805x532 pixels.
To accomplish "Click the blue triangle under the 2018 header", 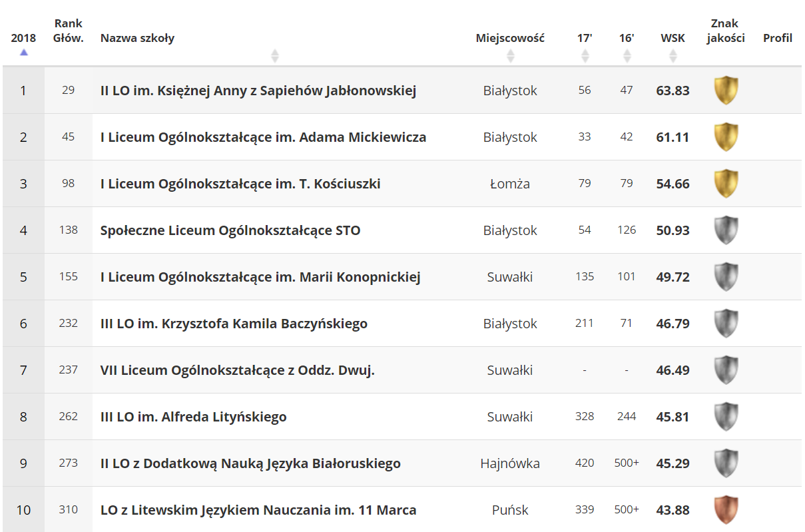I will tap(23, 51).
